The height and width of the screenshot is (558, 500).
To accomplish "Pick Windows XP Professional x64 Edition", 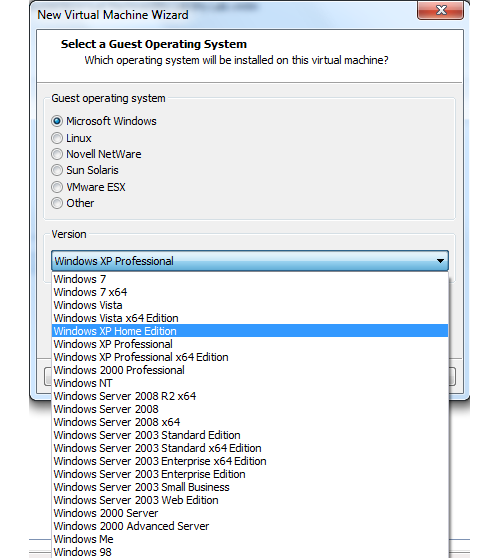I will click(x=250, y=357).
